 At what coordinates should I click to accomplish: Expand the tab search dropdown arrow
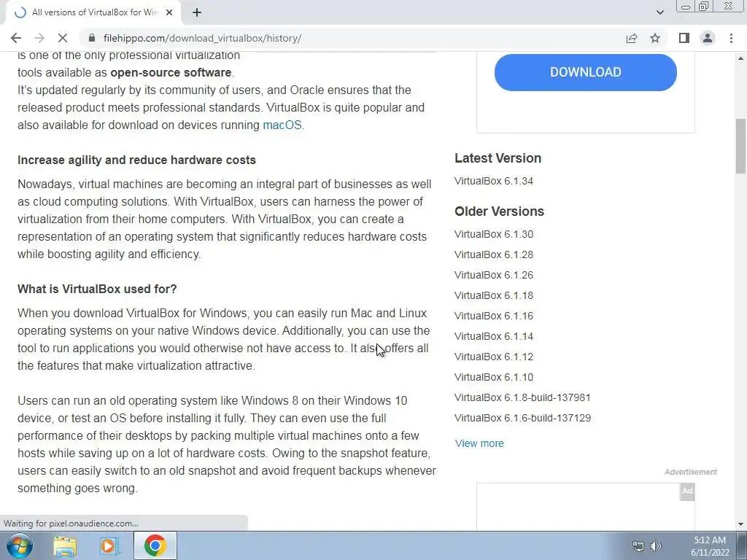[x=659, y=12]
